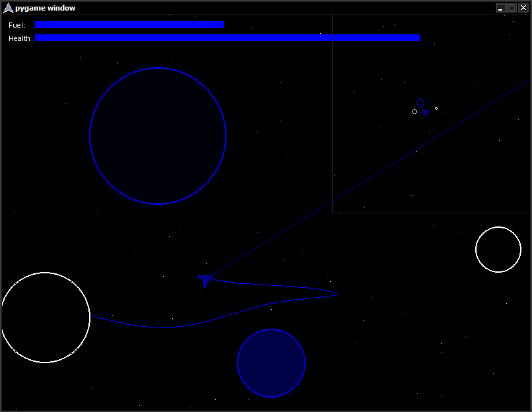Click the small white circle planet

(498, 250)
